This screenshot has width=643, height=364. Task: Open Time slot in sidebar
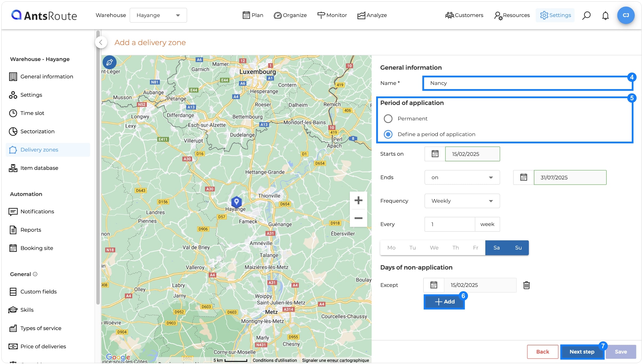(48, 113)
